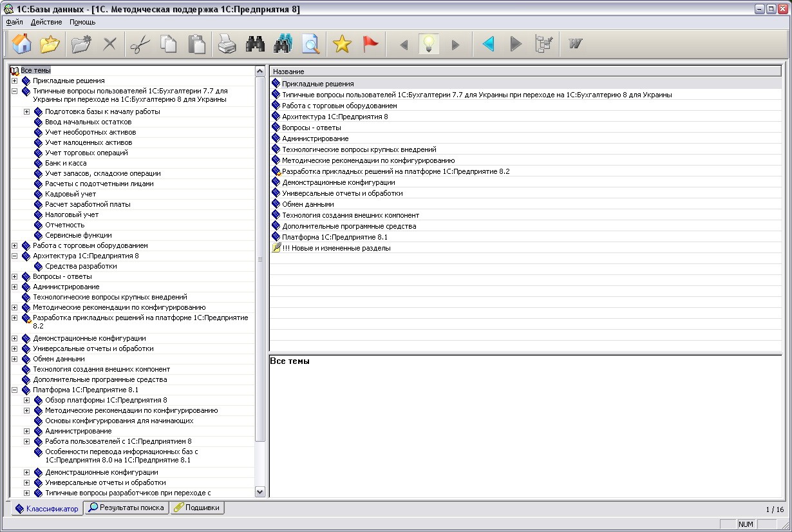
Task: Expand 'Работа пользователей с 1С:Предприятием 8'
Action: pyautogui.click(x=27, y=441)
